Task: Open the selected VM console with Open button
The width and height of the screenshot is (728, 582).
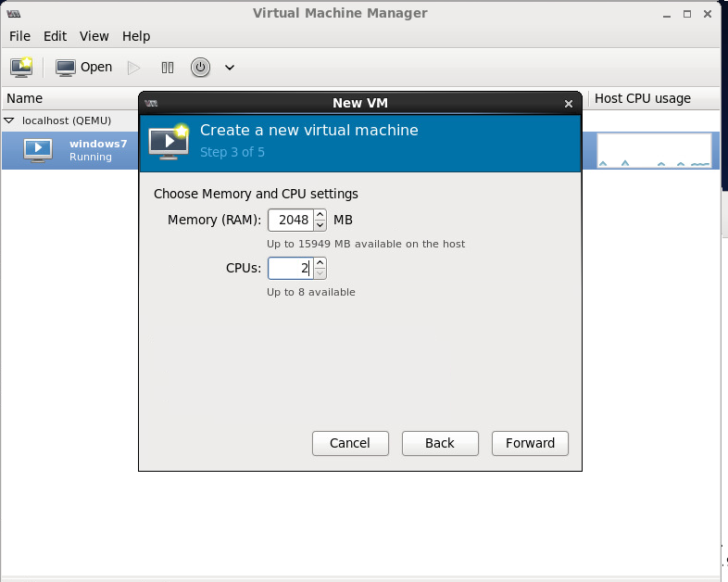Action: (x=83, y=68)
